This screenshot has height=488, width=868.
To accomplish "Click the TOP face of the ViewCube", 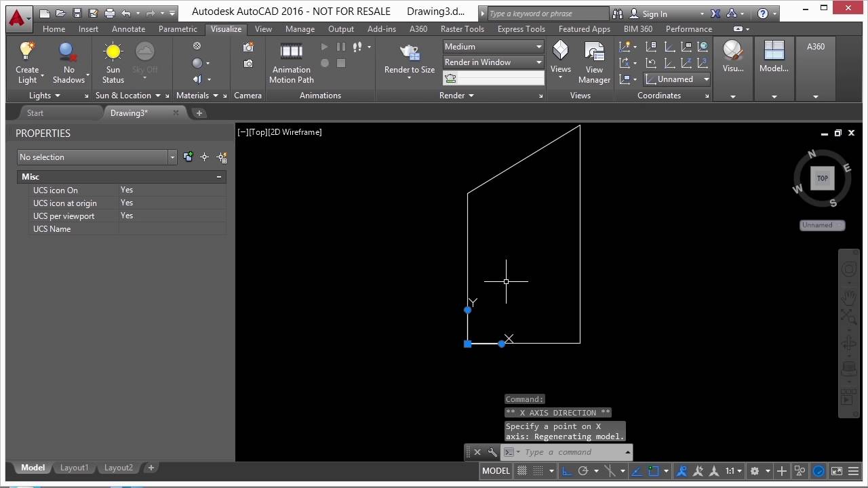I will [822, 178].
